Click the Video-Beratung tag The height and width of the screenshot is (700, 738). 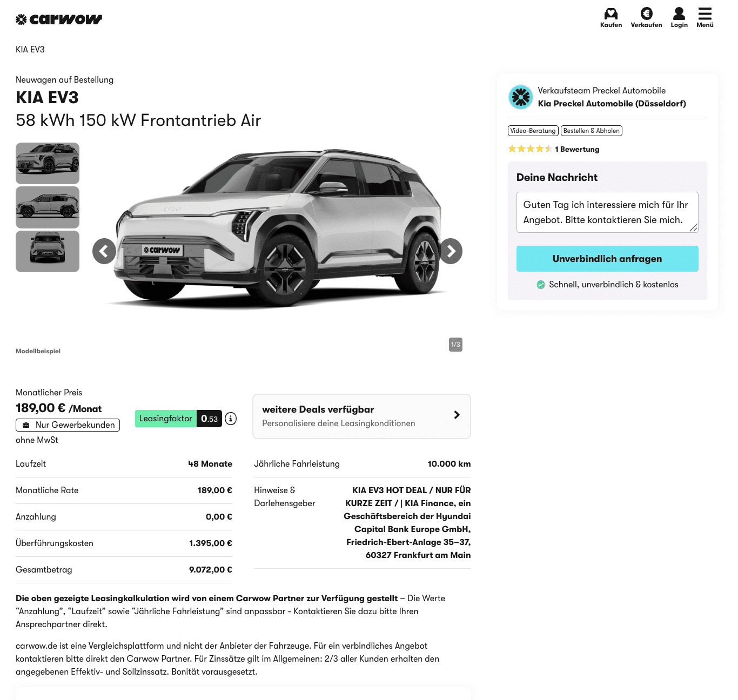[533, 131]
